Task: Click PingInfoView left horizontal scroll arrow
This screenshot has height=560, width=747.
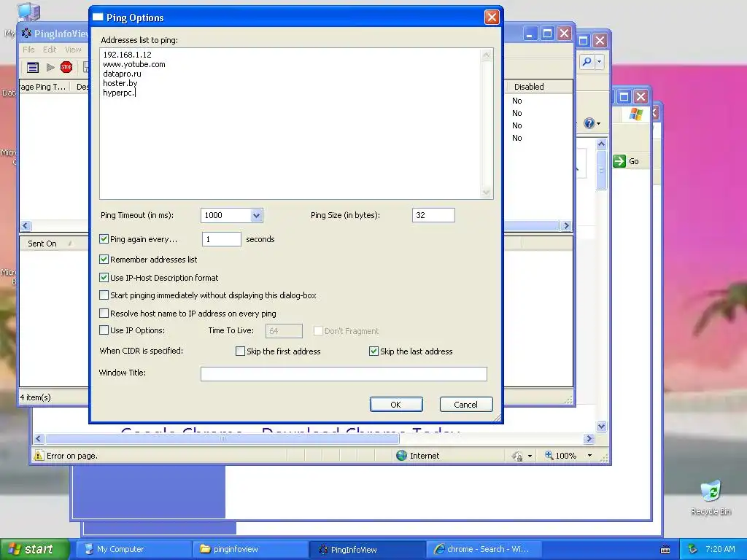Action: coord(26,226)
